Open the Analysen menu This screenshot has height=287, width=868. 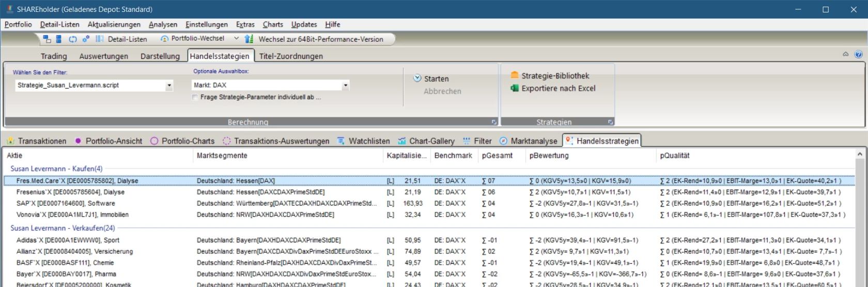[x=163, y=24]
